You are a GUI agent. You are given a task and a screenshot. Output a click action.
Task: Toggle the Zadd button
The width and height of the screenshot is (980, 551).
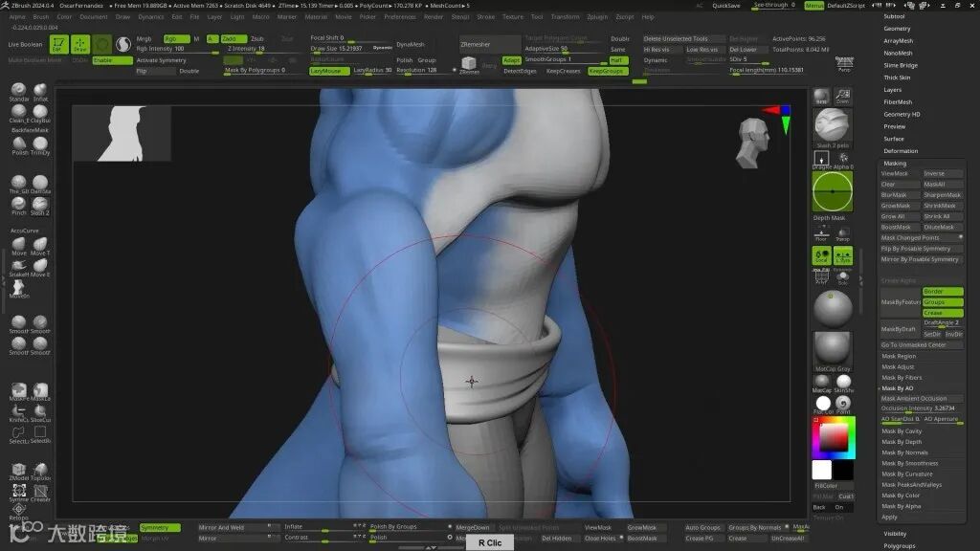point(234,38)
